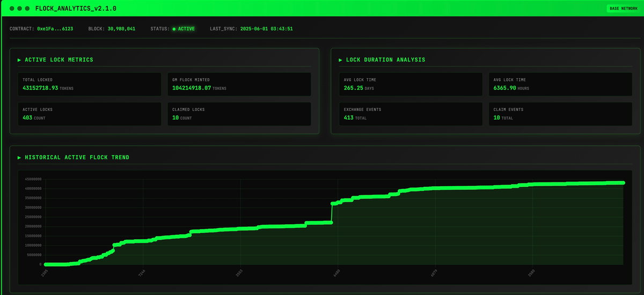
Task: Click the BASE NETWORK badge
Action: [x=624, y=9]
